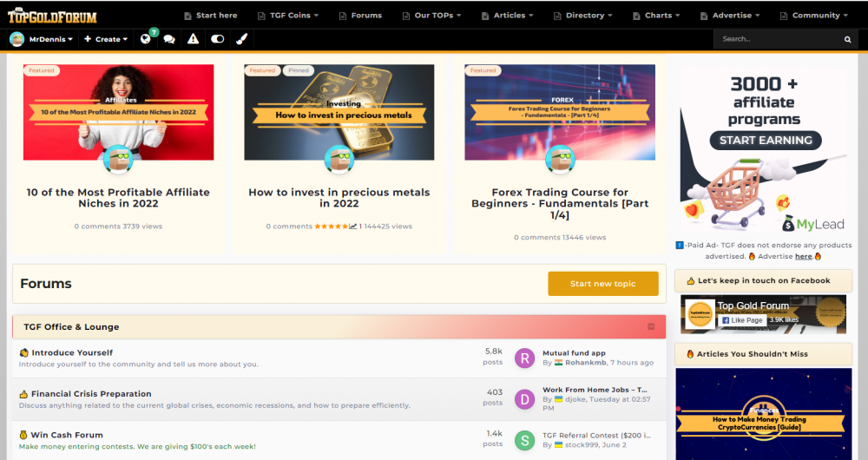Click the warning triangle reports icon

193,39
